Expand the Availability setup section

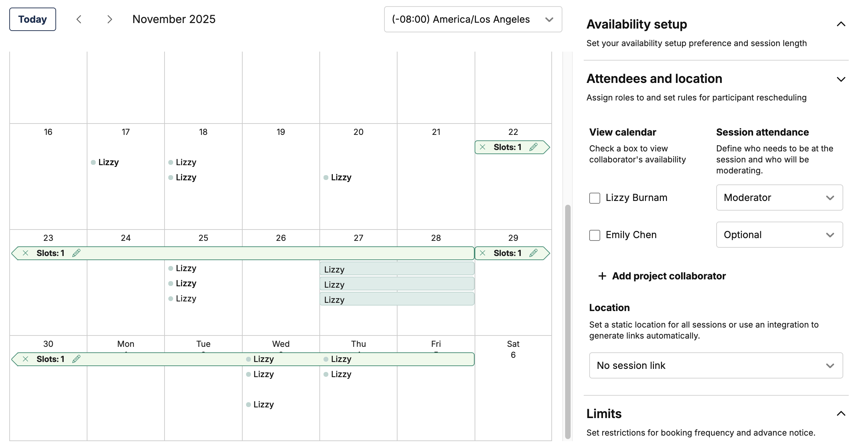(x=841, y=24)
